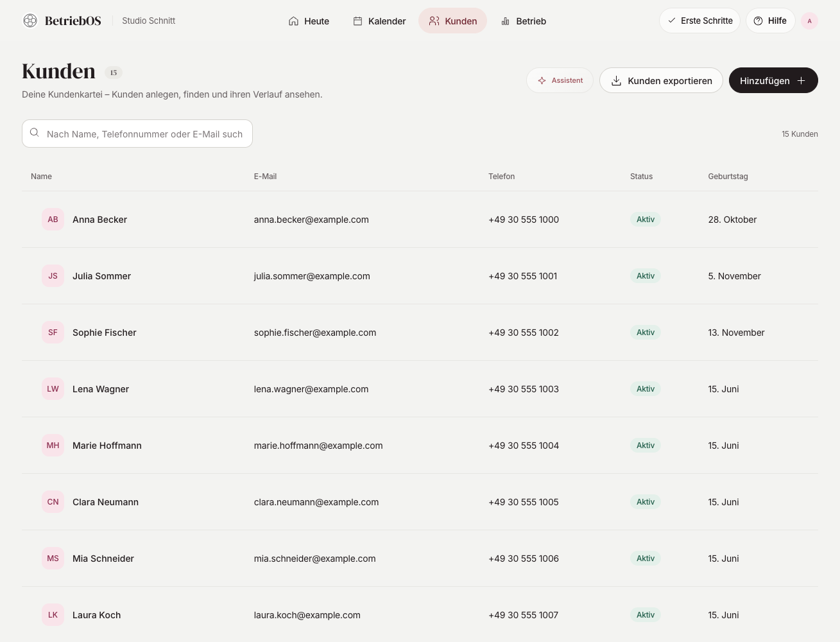Open Anna Becker's customer record
Screen dimensions: 840x642
tap(420, 220)
